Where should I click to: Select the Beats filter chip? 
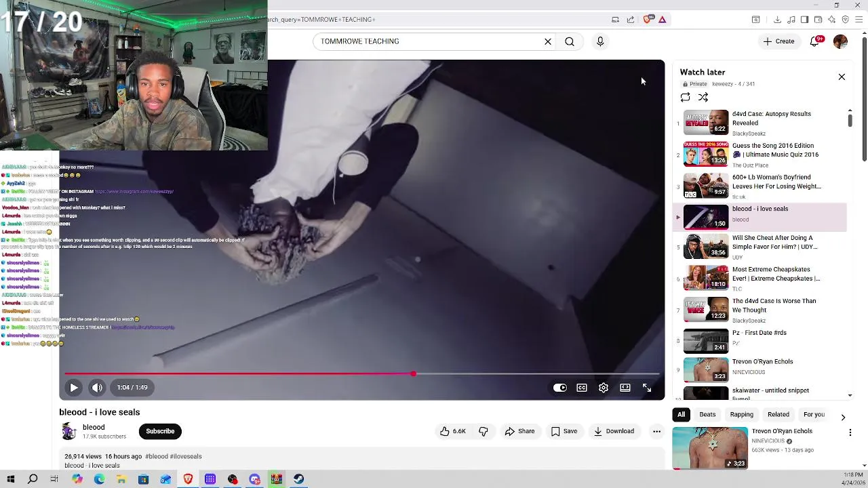point(707,415)
